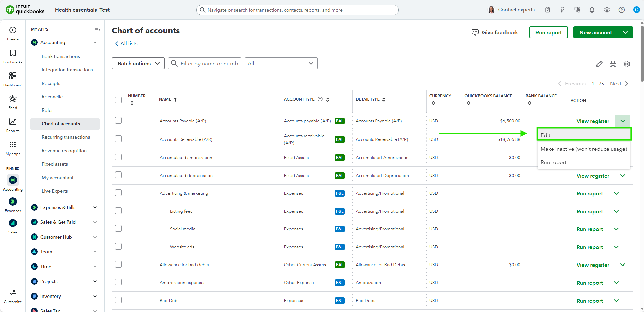Select the Bad Debt row checkbox

[118, 300]
